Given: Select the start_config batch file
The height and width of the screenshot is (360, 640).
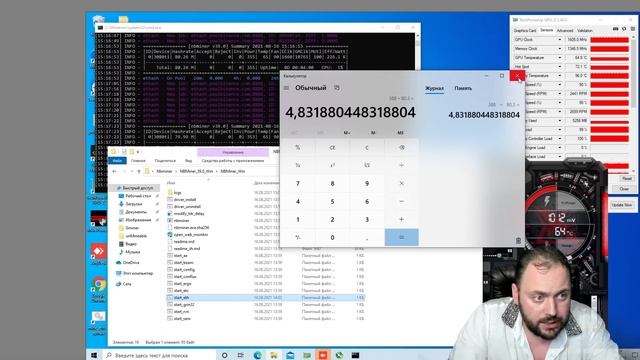Looking at the screenshot, I should pos(184,269).
